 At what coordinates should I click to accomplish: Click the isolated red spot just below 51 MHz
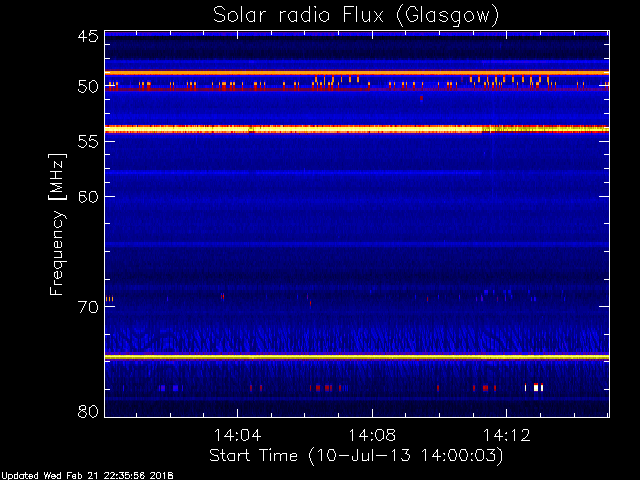coord(421,98)
